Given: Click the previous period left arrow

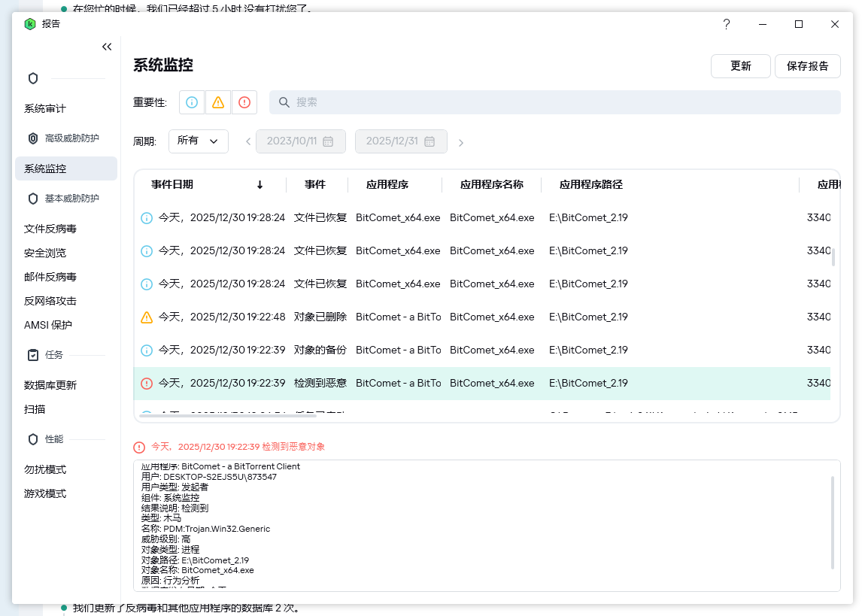Looking at the screenshot, I should coord(248,142).
